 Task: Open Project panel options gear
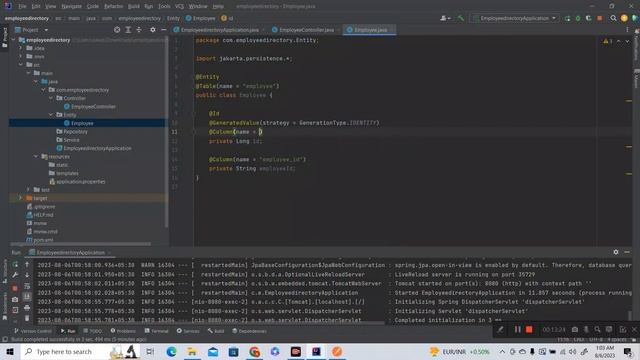pos(153,30)
